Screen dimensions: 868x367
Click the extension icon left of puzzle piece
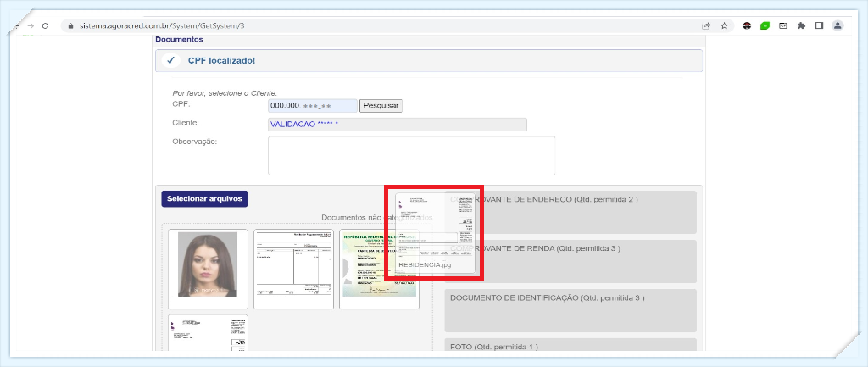(782, 25)
